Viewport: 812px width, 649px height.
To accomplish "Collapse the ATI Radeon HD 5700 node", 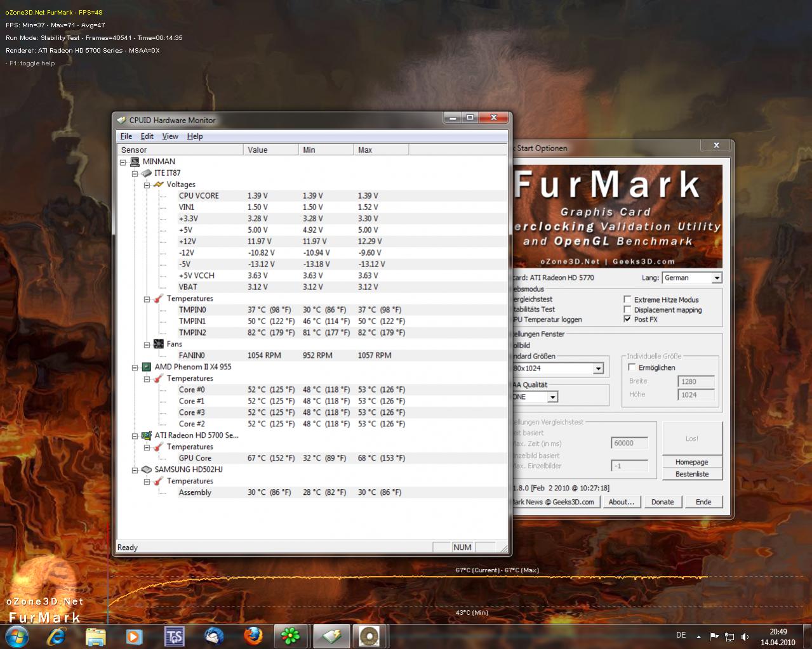I will click(x=135, y=436).
